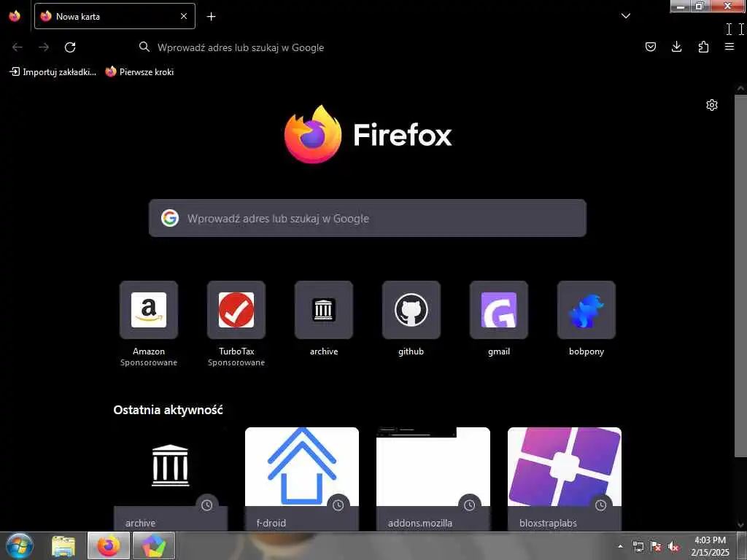Select the Nowa karta tab
747x560 pixels.
pyautogui.click(x=115, y=16)
